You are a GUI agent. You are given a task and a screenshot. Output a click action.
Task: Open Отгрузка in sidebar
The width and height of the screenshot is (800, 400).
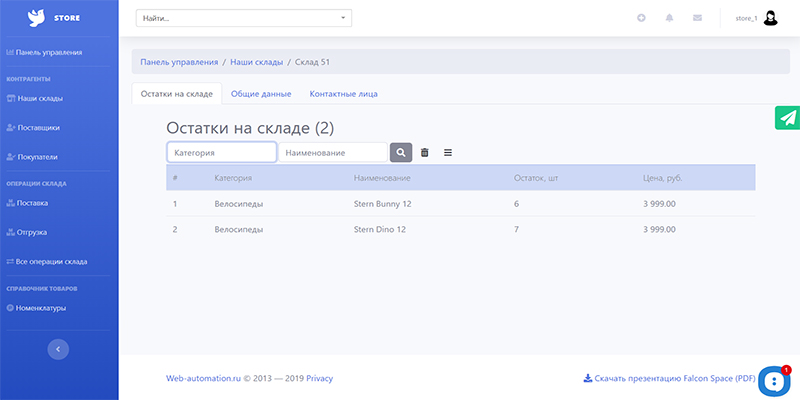[27, 232]
